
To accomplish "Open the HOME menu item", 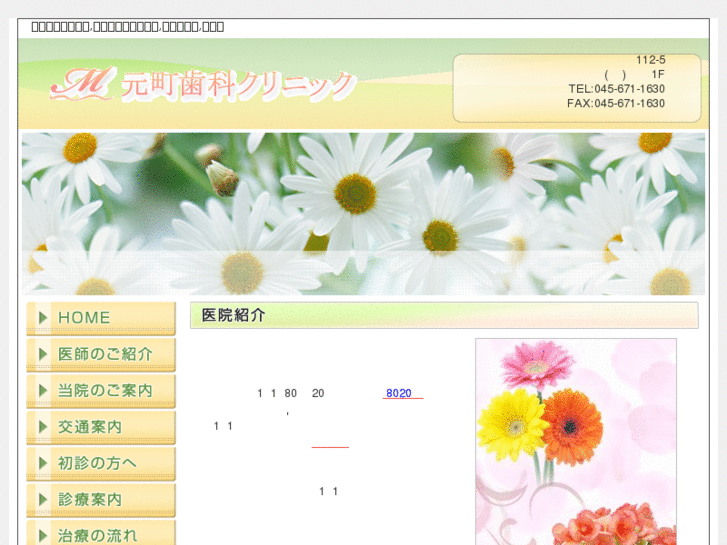I will 101,318.
